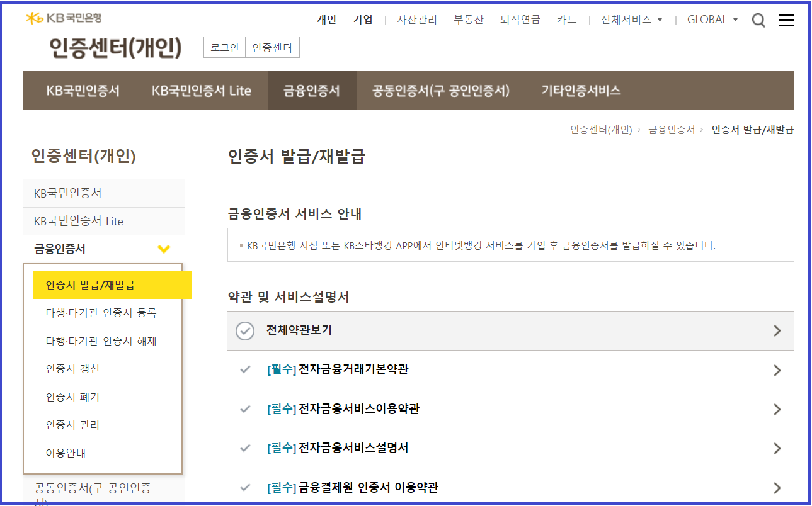Image resolution: width=812 pixels, height=506 pixels.
Task: Expand the 전체약관보기 arrow
Action: (x=777, y=330)
